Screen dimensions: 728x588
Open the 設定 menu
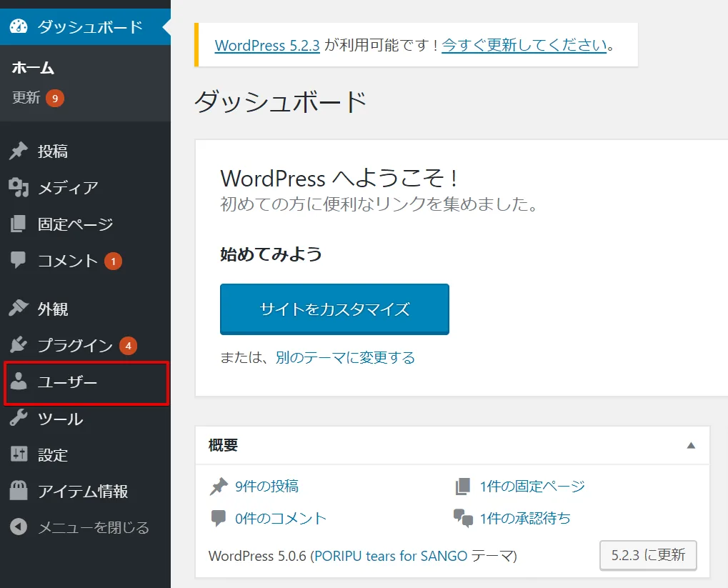pos(86,454)
